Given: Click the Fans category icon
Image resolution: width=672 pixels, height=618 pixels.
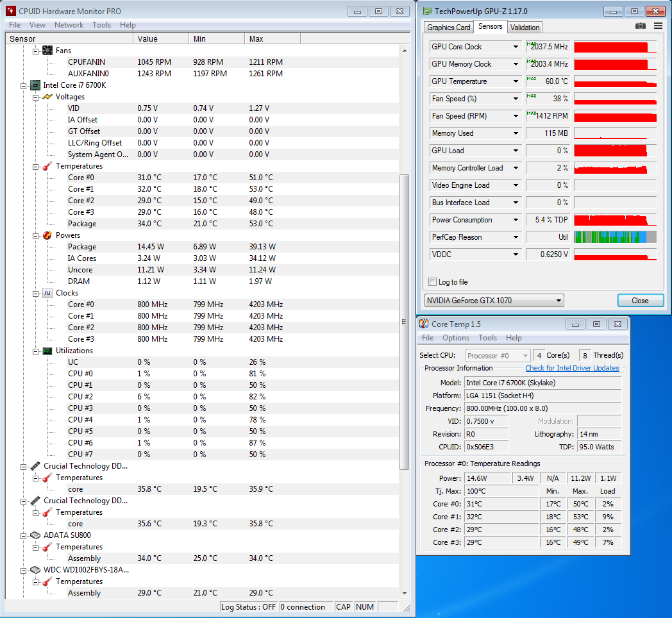Looking at the screenshot, I should [47, 51].
